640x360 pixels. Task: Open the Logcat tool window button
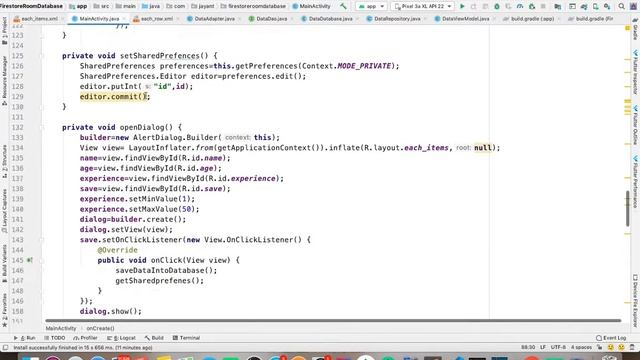coord(121,338)
